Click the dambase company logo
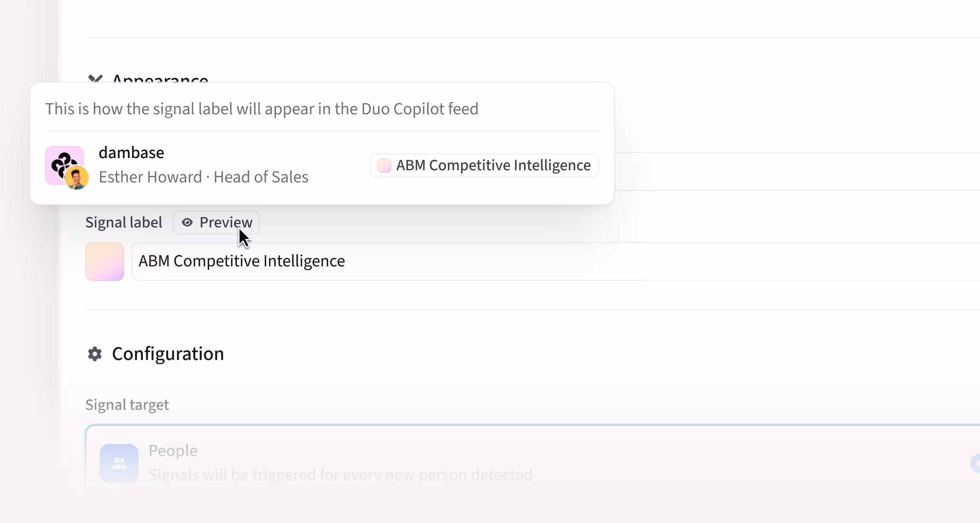The height and width of the screenshot is (523, 980). [64, 165]
